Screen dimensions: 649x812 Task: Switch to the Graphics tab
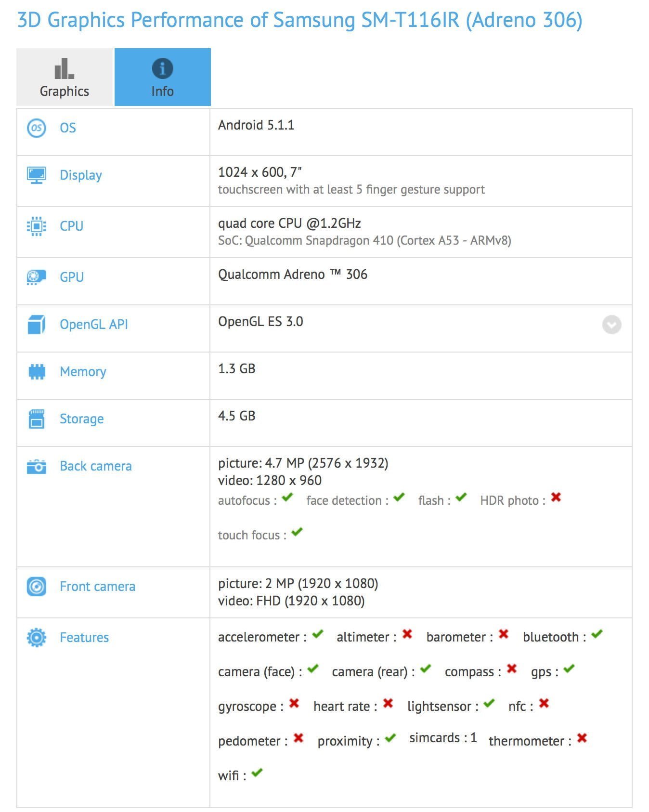(65, 77)
